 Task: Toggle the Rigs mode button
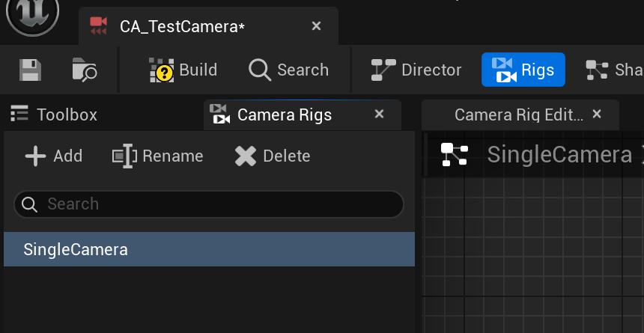coord(523,70)
